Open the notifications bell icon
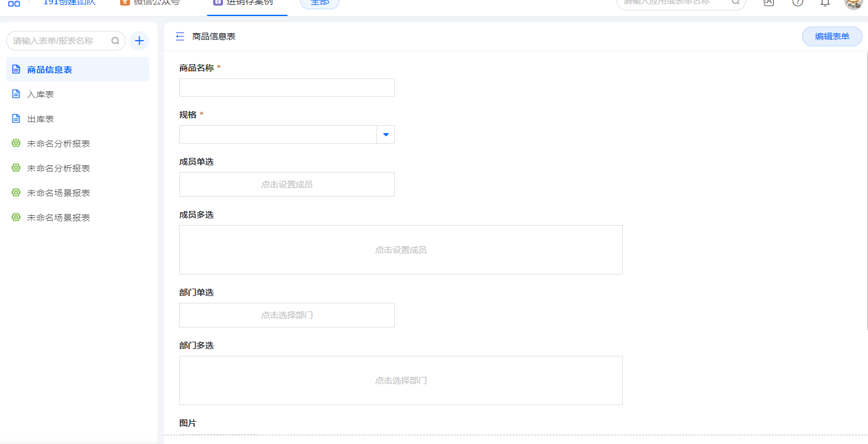Viewport: 868px width, 444px height. 825,2
